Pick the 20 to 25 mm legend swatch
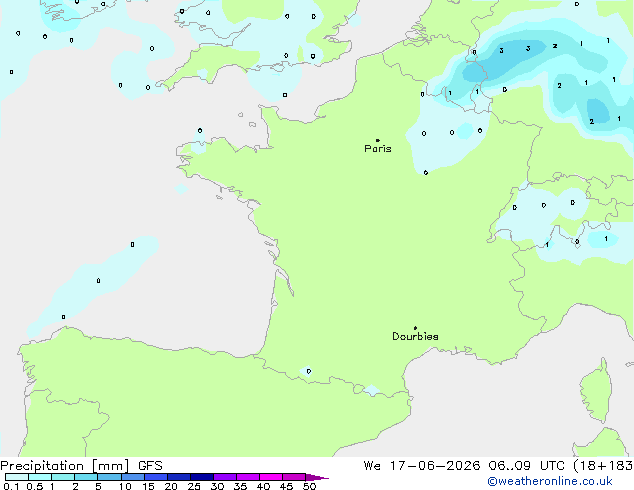The height and width of the screenshot is (490, 634). [x=179, y=477]
